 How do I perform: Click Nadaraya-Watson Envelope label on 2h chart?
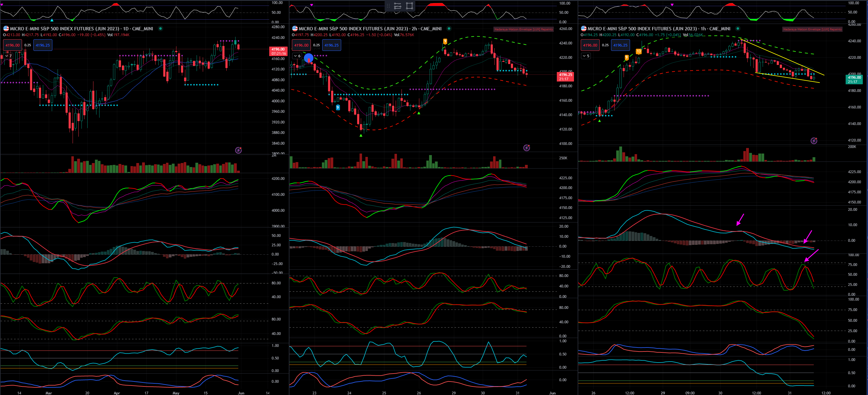[x=523, y=29]
